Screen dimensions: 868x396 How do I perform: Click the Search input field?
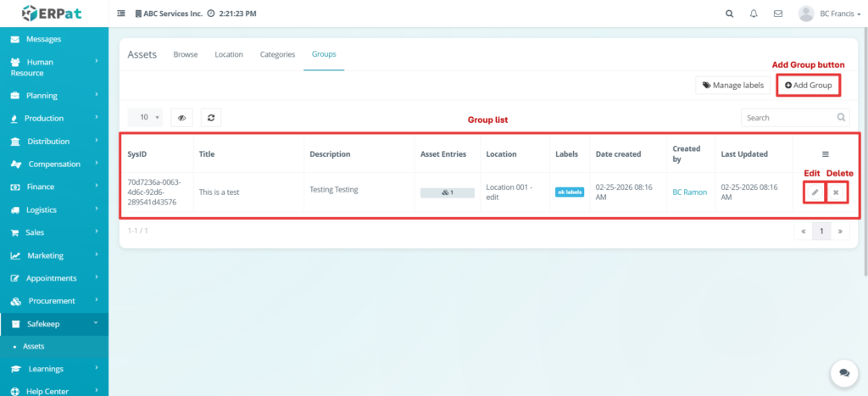point(788,118)
